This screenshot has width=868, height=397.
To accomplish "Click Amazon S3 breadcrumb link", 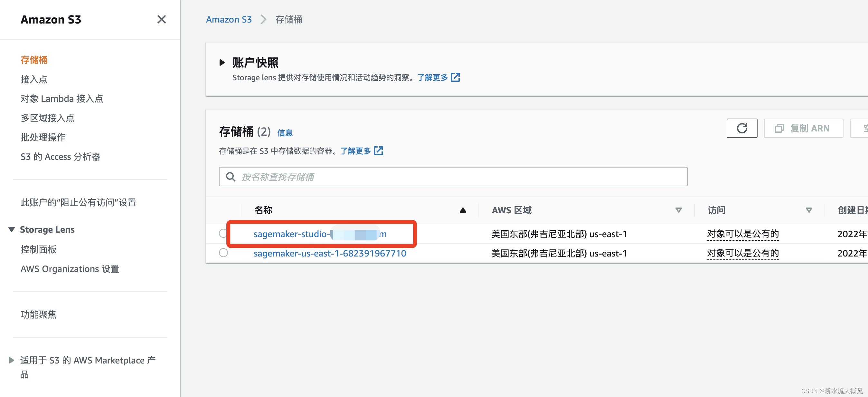I will [229, 20].
